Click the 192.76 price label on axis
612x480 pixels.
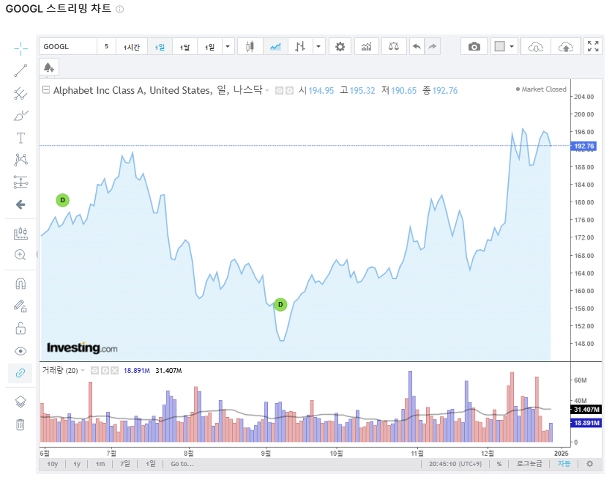pos(584,146)
